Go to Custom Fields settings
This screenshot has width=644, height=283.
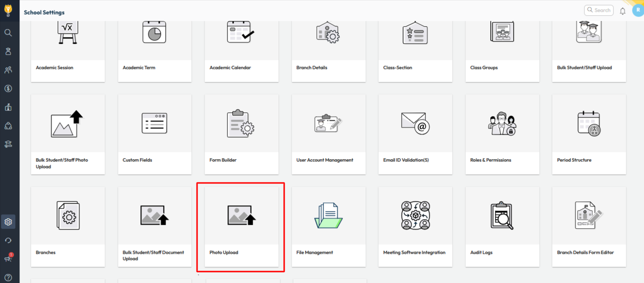[155, 134]
